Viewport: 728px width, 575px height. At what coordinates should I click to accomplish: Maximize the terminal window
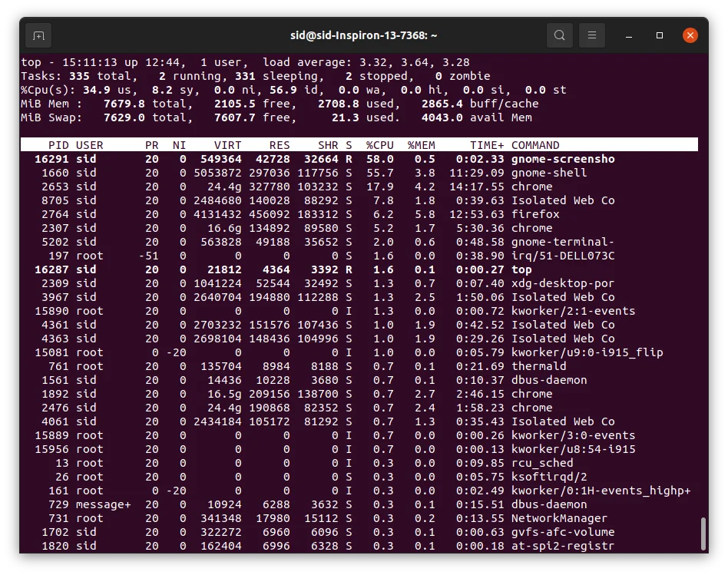(x=660, y=35)
